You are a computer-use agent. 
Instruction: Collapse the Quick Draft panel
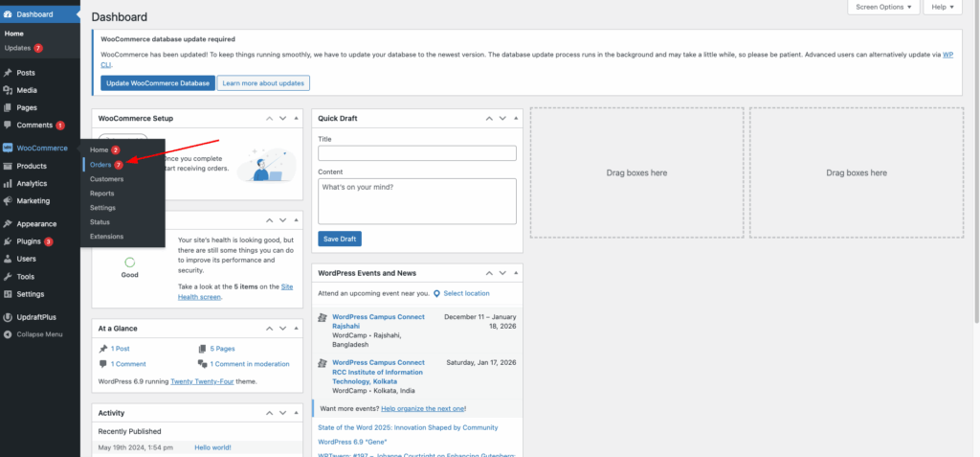[516, 118]
